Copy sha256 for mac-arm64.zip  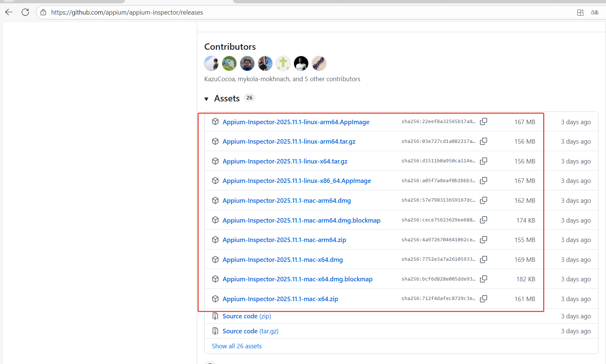(484, 239)
